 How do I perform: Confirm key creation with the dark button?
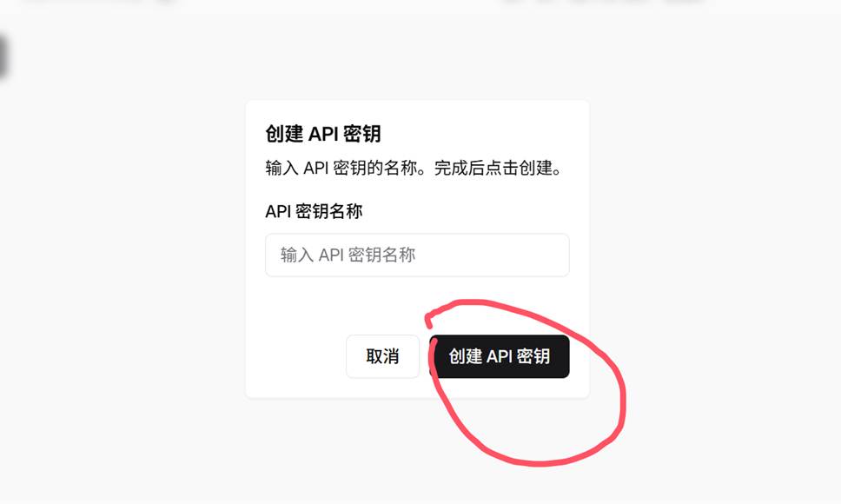click(x=500, y=356)
